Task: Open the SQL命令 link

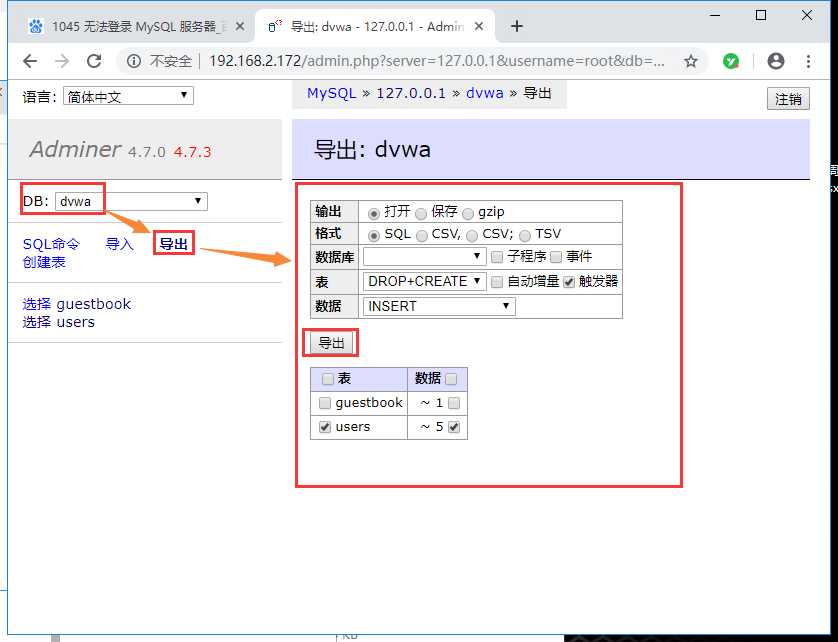Action: [51, 244]
